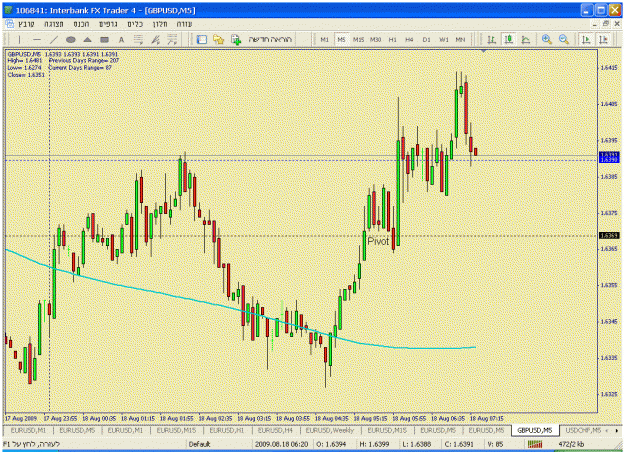Select the M15 timeframe
625x452 pixels.
358,39
